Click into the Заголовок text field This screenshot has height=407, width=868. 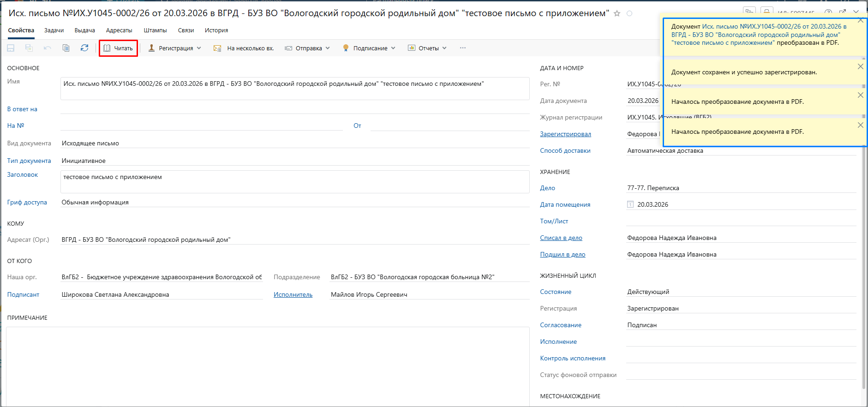point(294,182)
